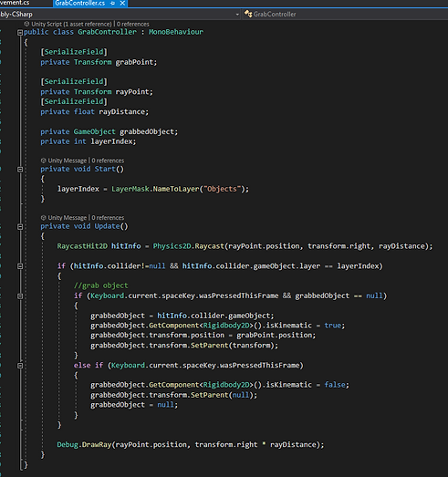Click Unity Message CodeLens above Start method
The height and width of the screenshot is (477, 448).
pyautogui.click(x=68, y=161)
